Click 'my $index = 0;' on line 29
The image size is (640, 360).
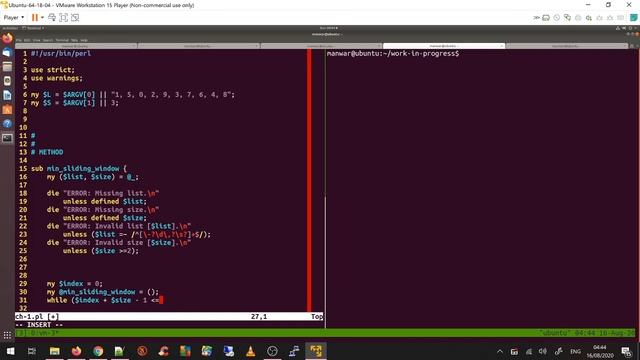pyautogui.click(x=75, y=284)
